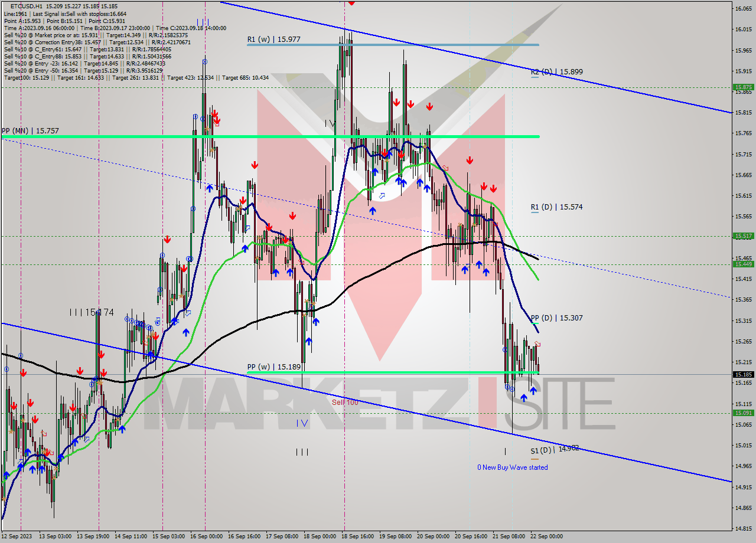The height and width of the screenshot is (543, 756).
Task: Click the '17 Sep 08:00' time label
Action: [x=282, y=537]
